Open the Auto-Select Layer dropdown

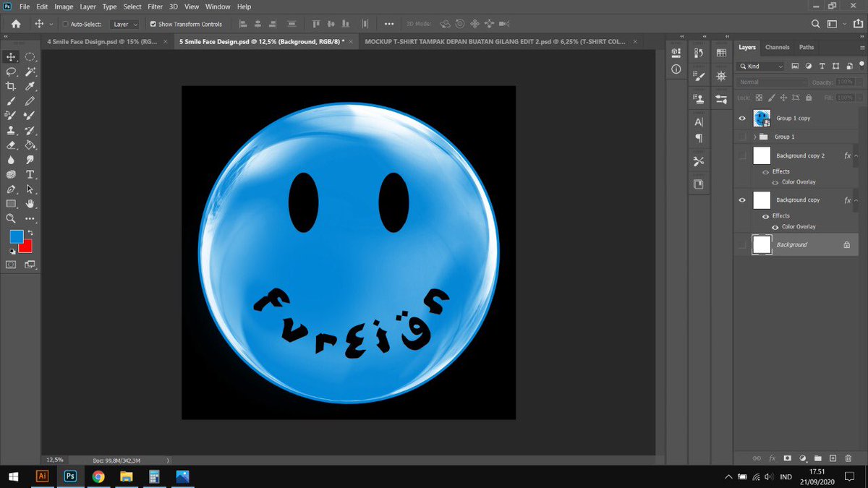pos(124,24)
